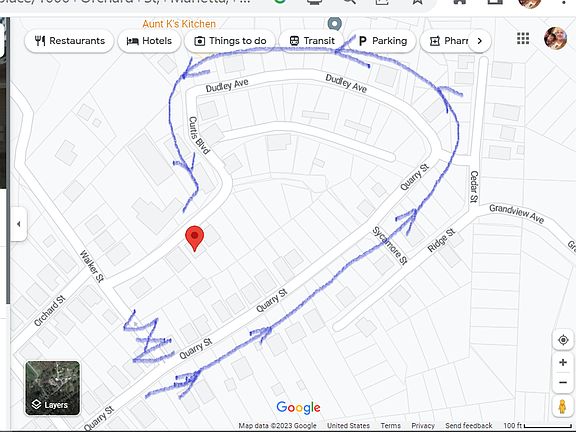The height and width of the screenshot is (432, 576).
Task: Open the Aunt K's Kitchen place label
Action: click(x=179, y=24)
